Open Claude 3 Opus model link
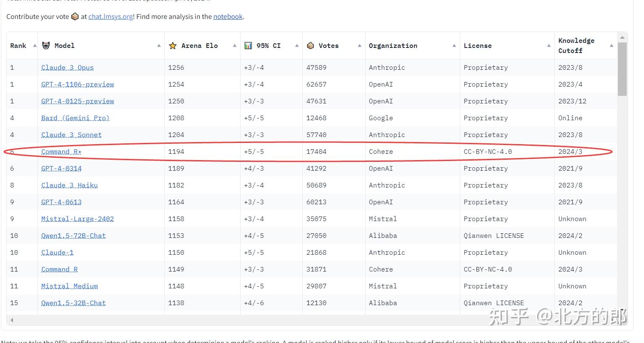Screen dimensions: 644x343 67,68
